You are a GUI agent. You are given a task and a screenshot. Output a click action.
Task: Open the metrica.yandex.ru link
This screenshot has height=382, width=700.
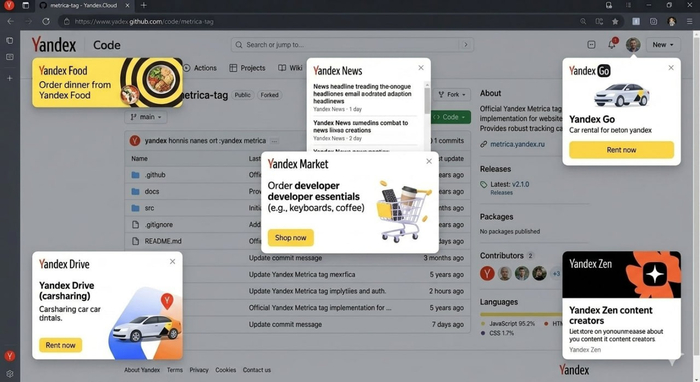[x=517, y=144]
